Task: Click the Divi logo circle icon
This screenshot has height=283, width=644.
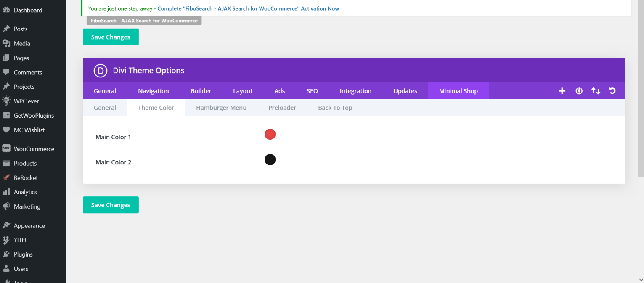Action: pos(101,70)
